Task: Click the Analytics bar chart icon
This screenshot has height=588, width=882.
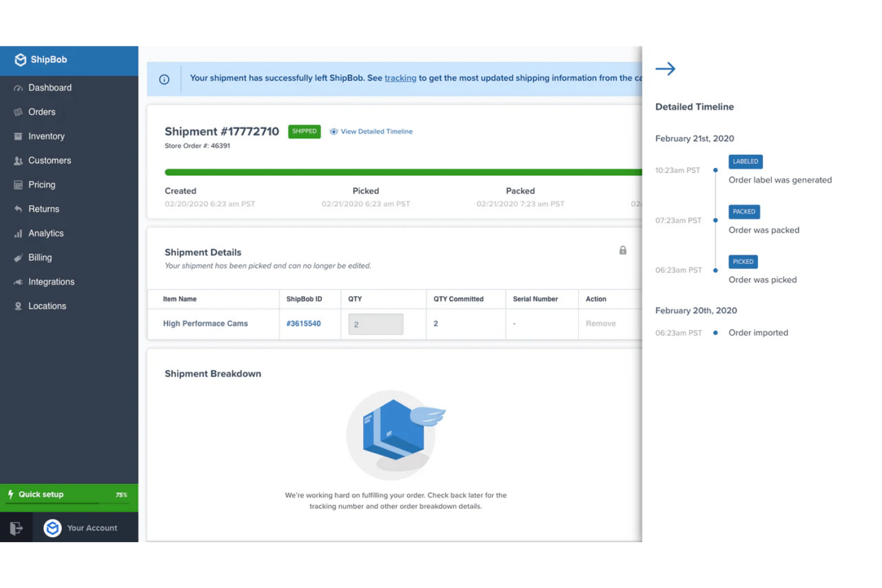Action: pyautogui.click(x=18, y=234)
